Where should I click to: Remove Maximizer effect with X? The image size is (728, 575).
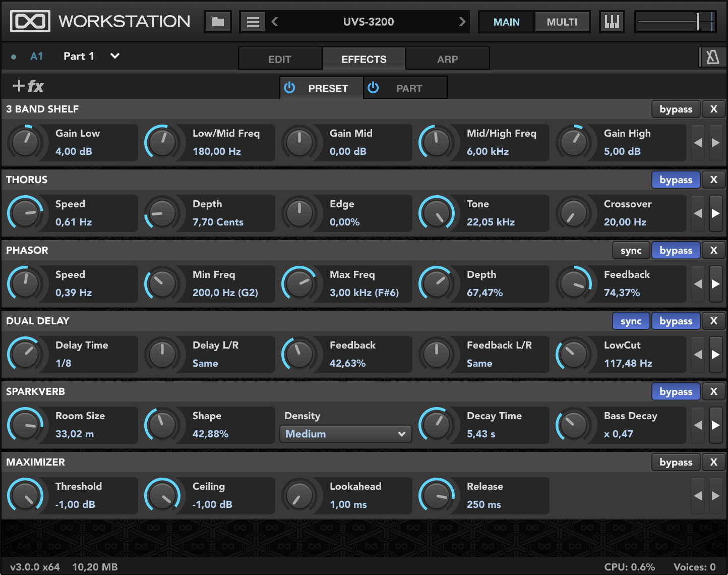713,463
